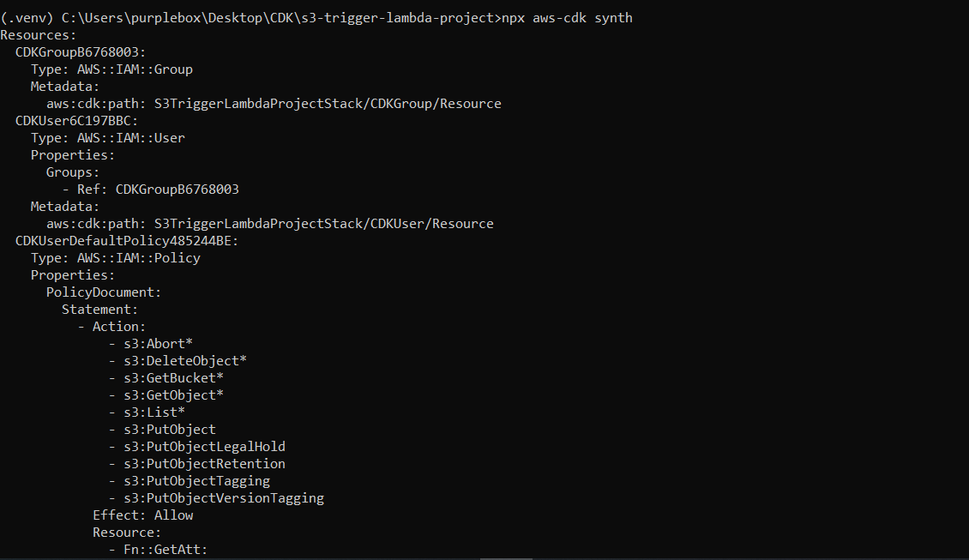Click 'Type: AWS::IAM::Policy' line
The height and width of the screenshot is (560, 969).
point(116,258)
